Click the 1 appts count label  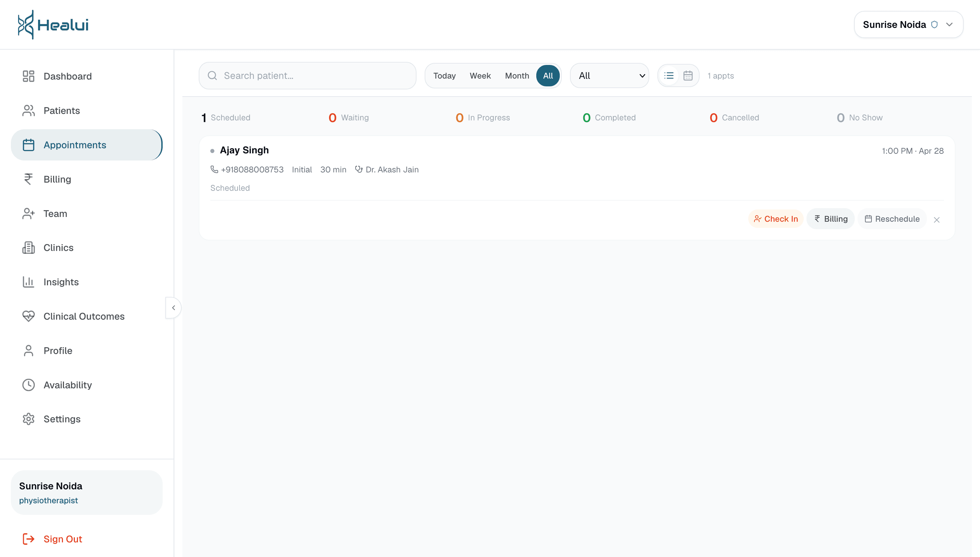coord(720,76)
